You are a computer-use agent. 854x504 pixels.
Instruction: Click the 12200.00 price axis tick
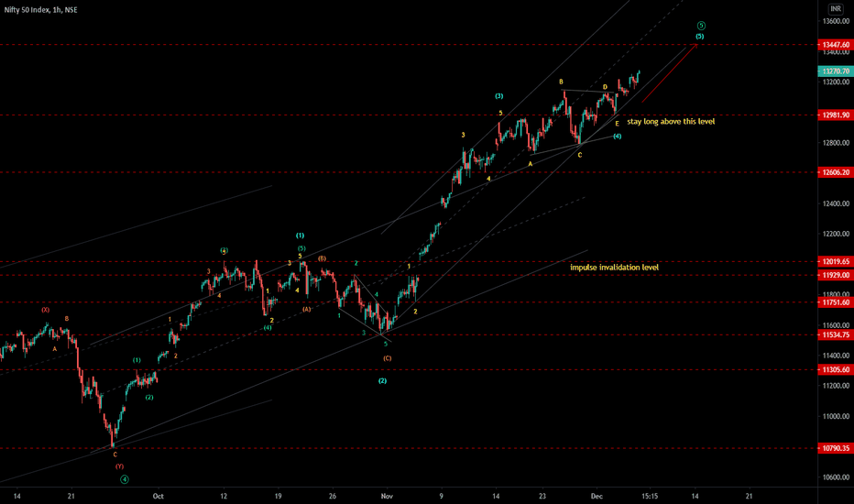(x=836, y=234)
